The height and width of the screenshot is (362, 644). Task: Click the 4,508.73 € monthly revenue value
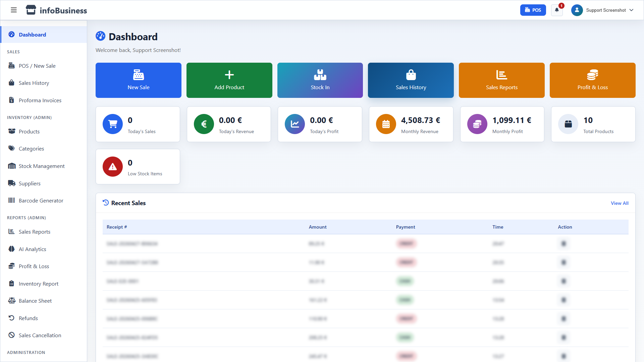(x=421, y=120)
